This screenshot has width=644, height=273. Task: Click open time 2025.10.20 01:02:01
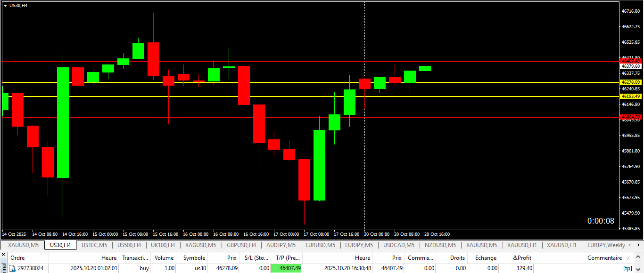94,268
